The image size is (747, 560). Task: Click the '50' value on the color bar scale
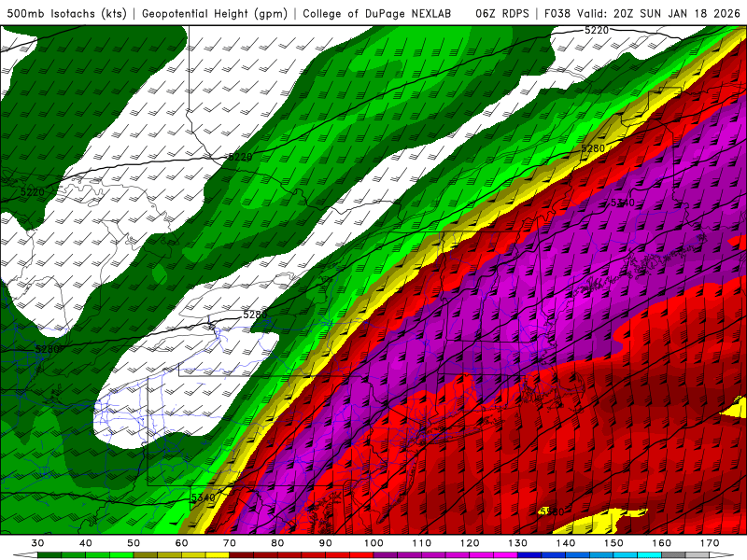click(134, 543)
